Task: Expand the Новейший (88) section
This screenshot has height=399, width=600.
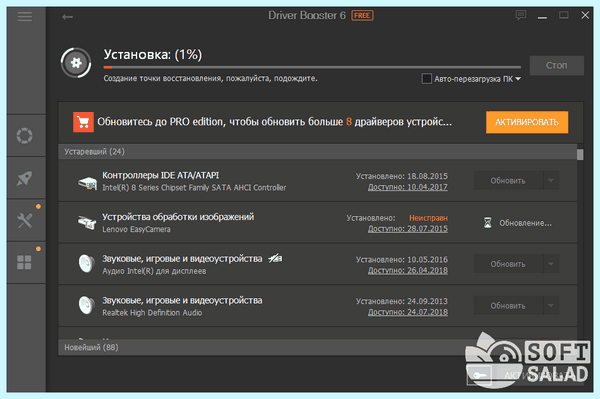Action: (317, 347)
